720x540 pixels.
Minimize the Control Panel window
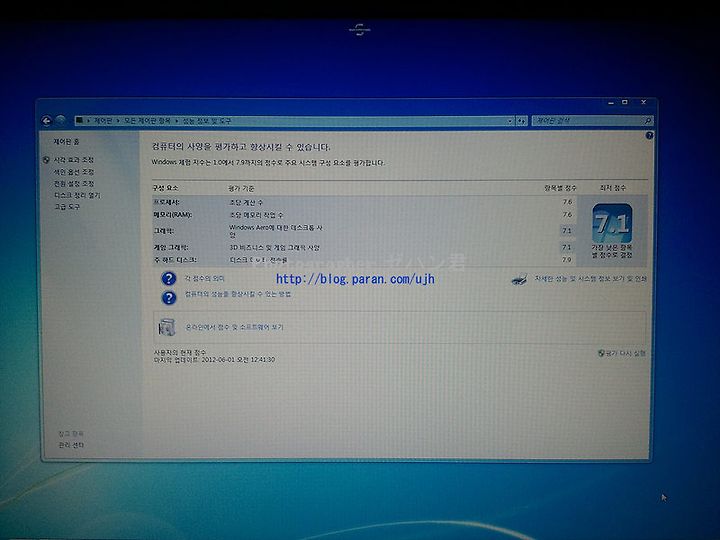coord(611,103)
